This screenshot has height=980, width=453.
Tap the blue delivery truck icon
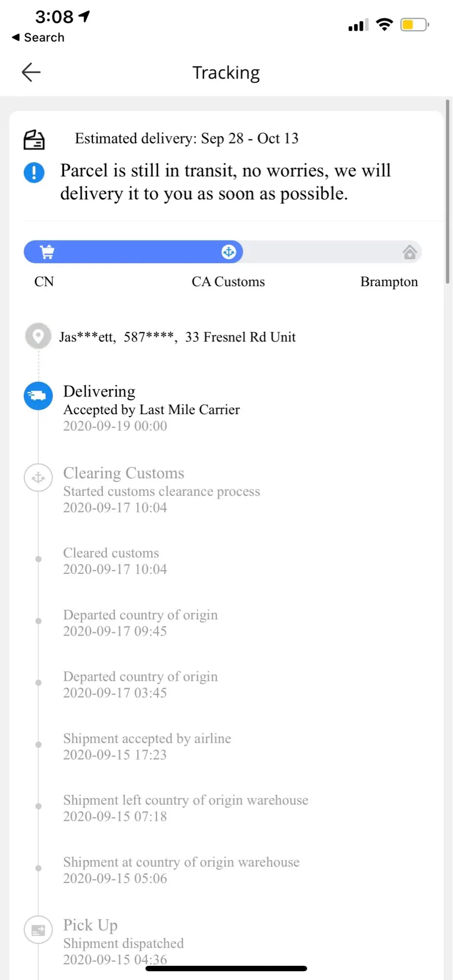coord(38,395)
